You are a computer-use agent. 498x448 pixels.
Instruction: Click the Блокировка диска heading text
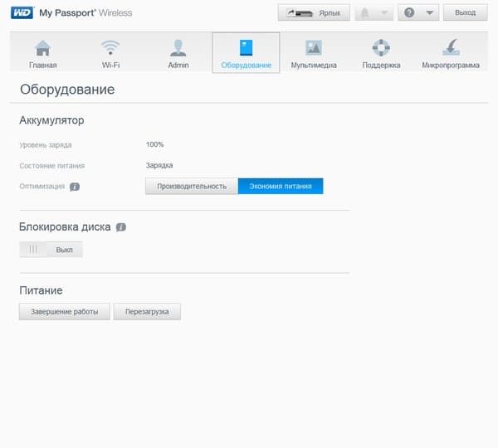tap(65, 227)
